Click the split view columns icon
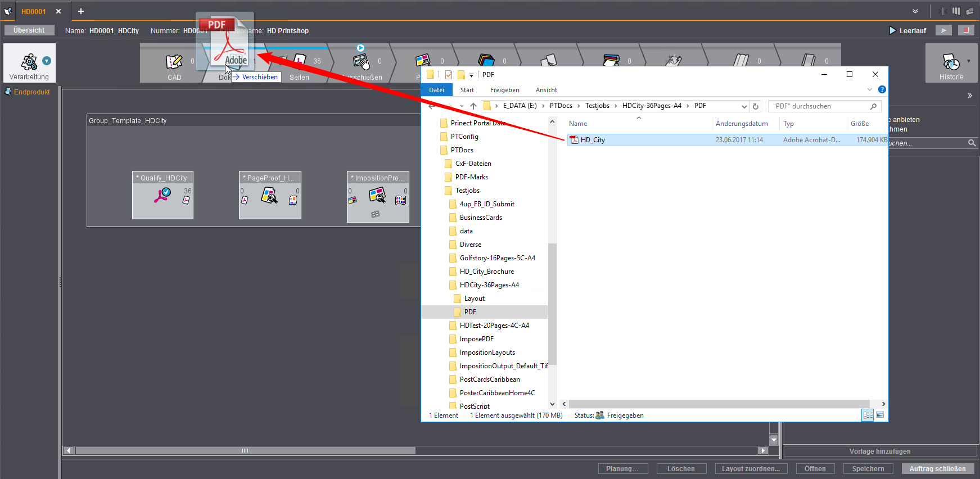 (x=956, y=11)
